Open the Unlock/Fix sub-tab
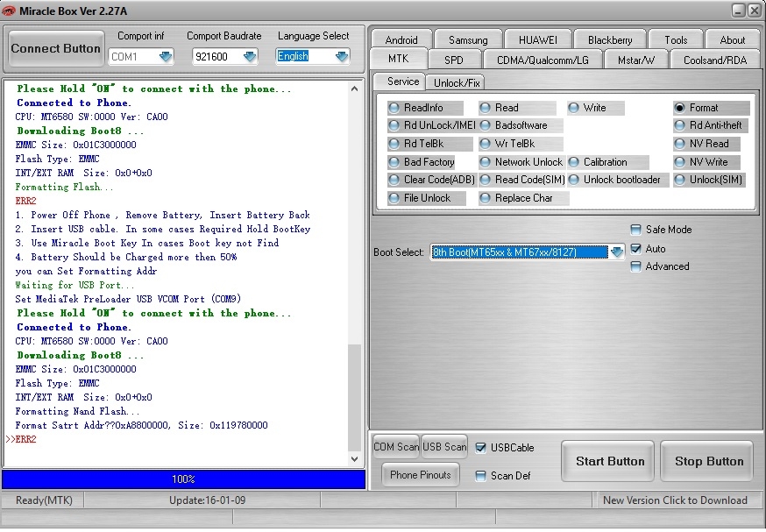The height and width of the screenshot is (532, 766). [x=456, y=82]
